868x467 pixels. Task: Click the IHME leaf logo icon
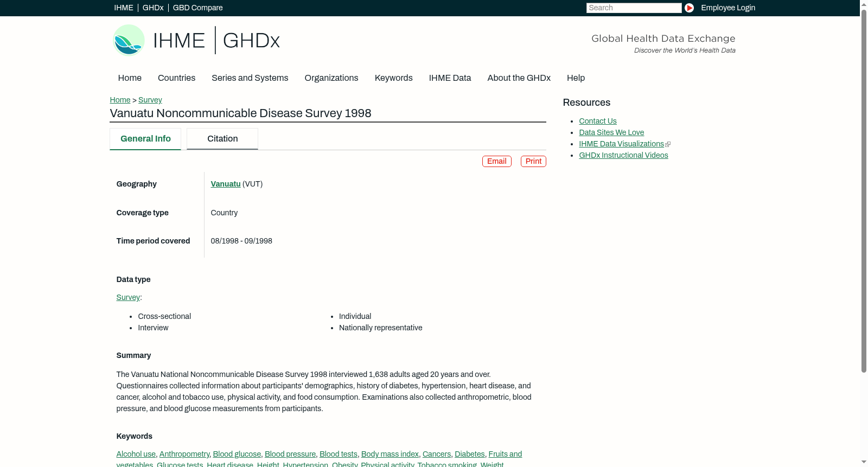tap(129, 40)
